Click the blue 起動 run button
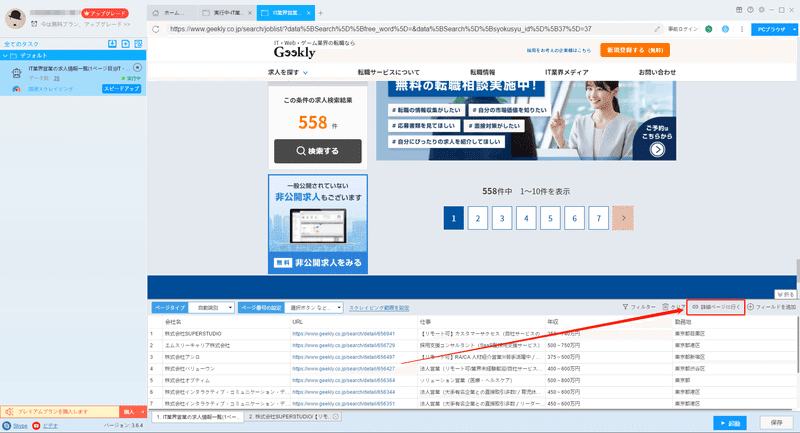This screenshot has height=433, width=800. pyautogui.click(x=730, y=423)
